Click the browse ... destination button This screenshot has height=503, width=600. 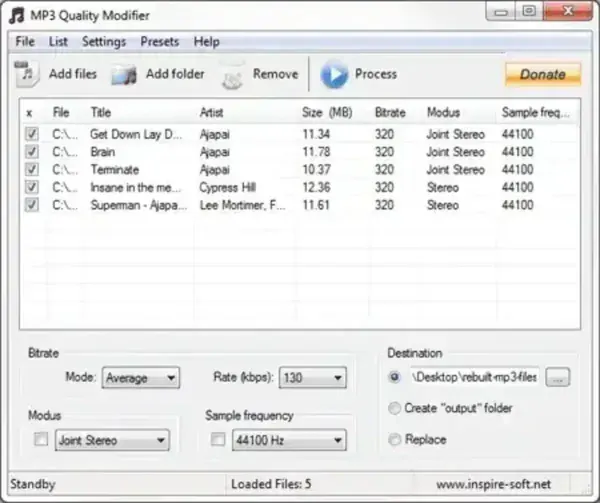tap(558, 378)
